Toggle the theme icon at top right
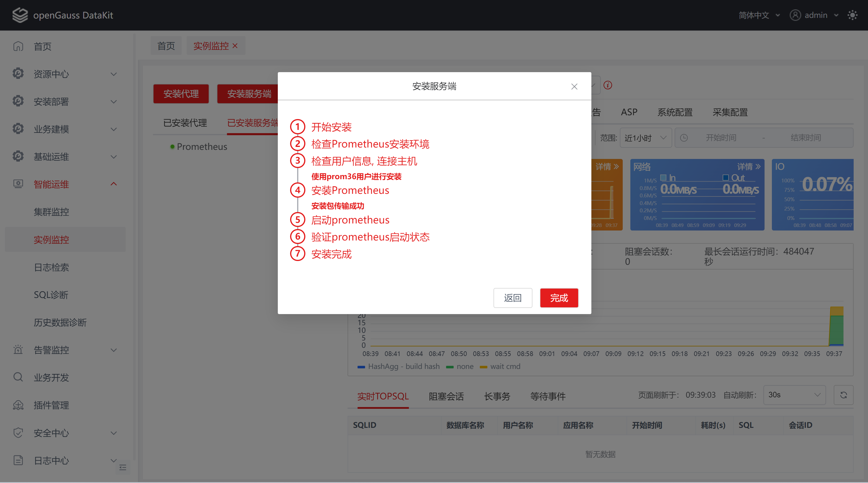Image resolution: width=868 pixels, height=483 pixels. click(x=852, y=15)
